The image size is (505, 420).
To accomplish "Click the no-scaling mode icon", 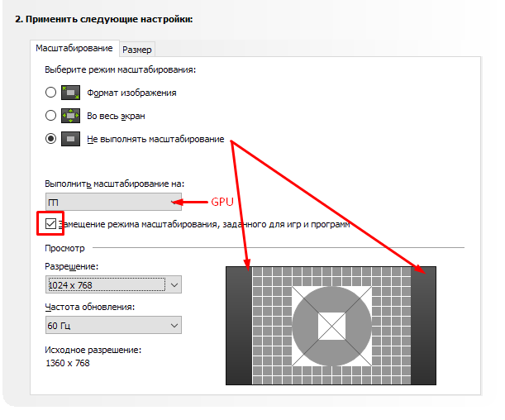I will 70,139.
